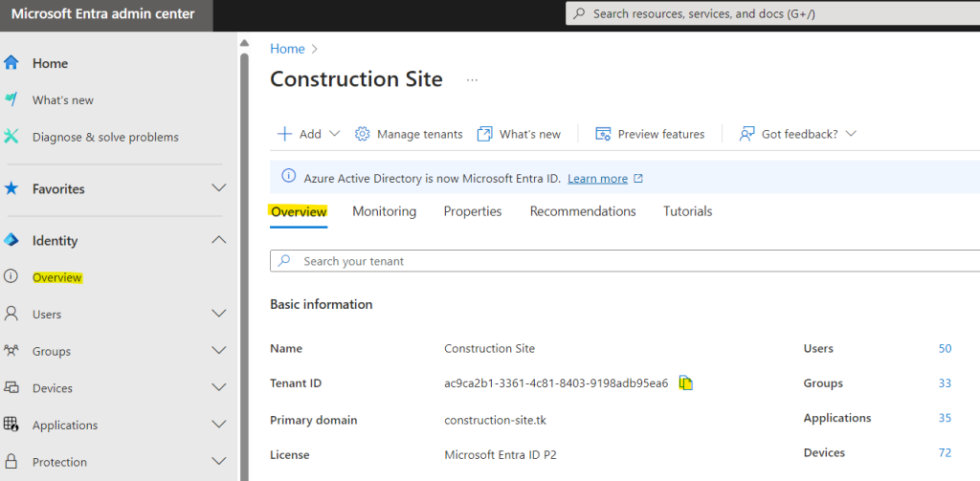Switch to the Monitoring tab
This screenshot has width=980, height=481.
pos(385,211)
